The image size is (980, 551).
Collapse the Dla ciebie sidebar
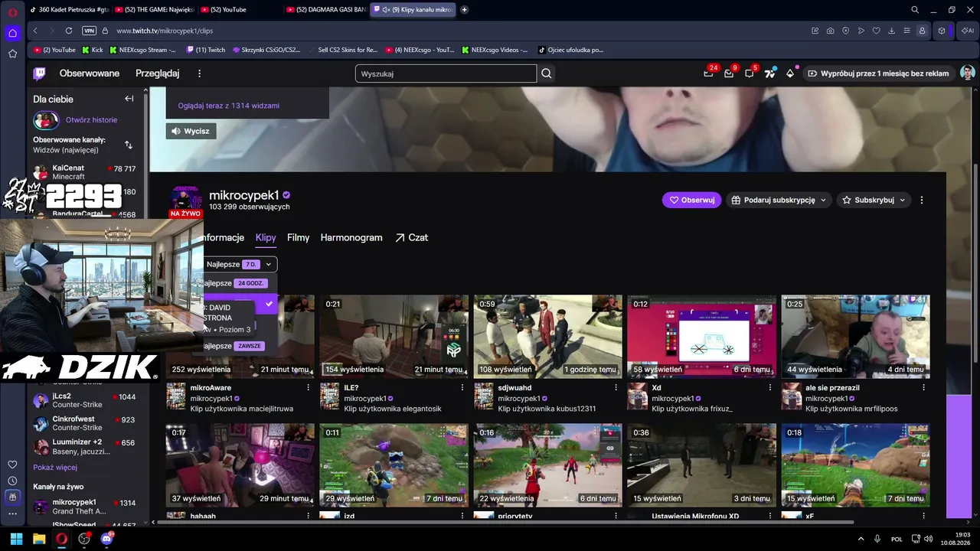[x=129, y=99]
